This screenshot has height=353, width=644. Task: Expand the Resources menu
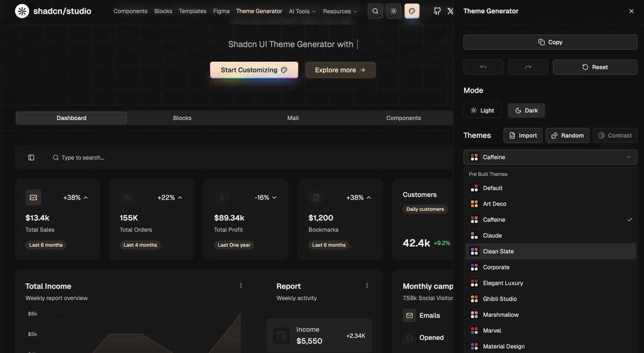pyautogui.click(x=340, y=11)
